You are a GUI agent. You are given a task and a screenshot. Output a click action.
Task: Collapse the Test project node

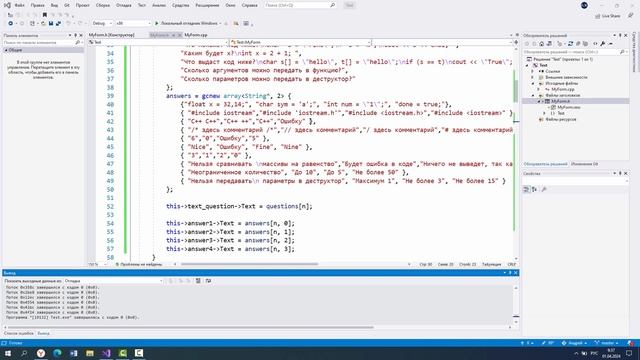[527, 65]
